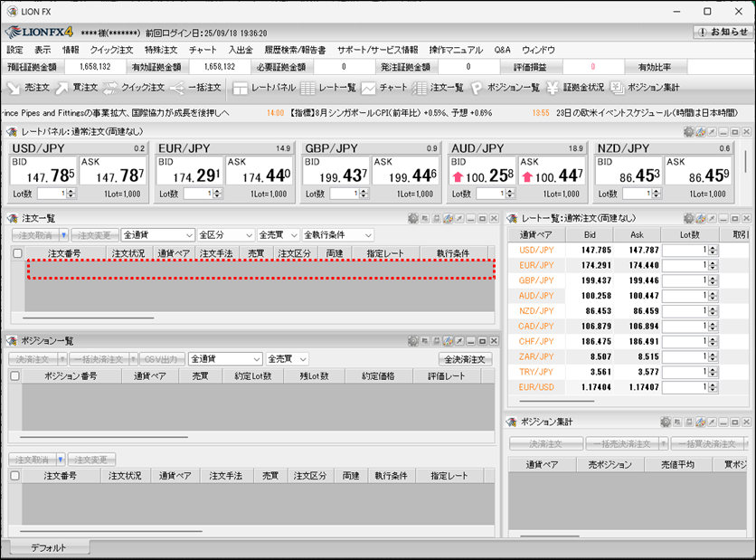Open the 特殊注文 menu

point(161,50)
